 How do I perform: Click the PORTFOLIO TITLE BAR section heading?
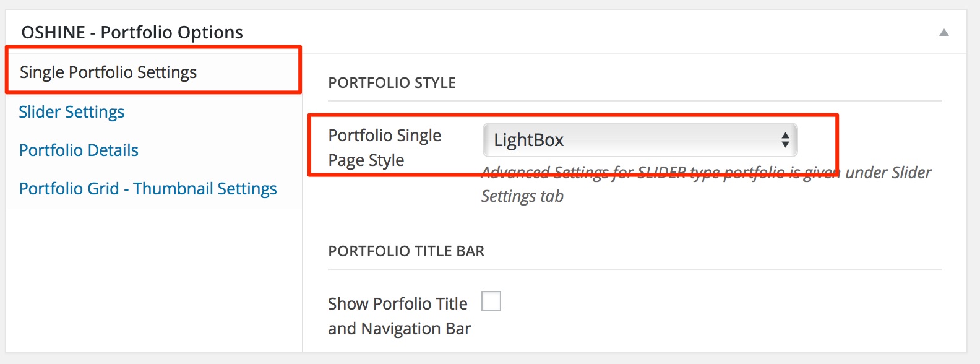pyautogui.click(x=406, y=251)
